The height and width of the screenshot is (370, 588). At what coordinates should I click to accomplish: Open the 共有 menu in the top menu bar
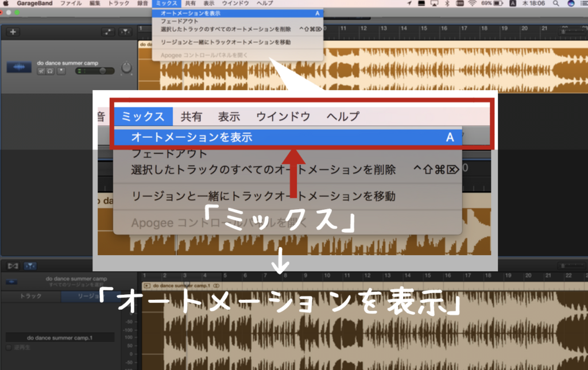pos(191,3)
